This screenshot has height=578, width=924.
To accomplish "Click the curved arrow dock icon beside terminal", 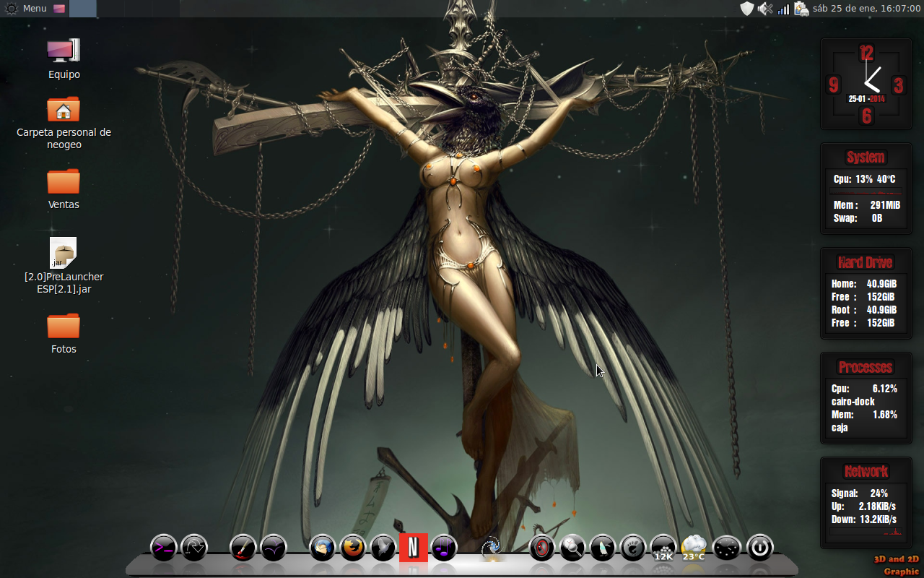I will point(194,548).
